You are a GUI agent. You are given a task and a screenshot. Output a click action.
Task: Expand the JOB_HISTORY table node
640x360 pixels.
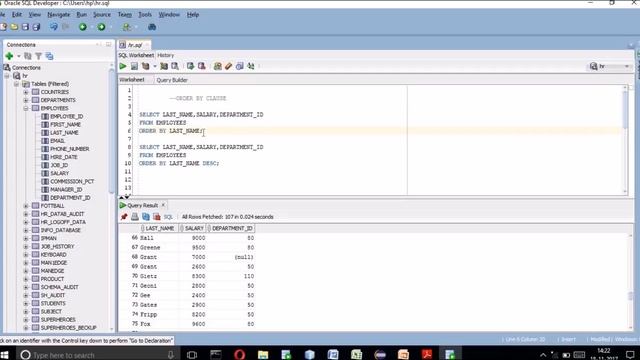coord(26,247)
